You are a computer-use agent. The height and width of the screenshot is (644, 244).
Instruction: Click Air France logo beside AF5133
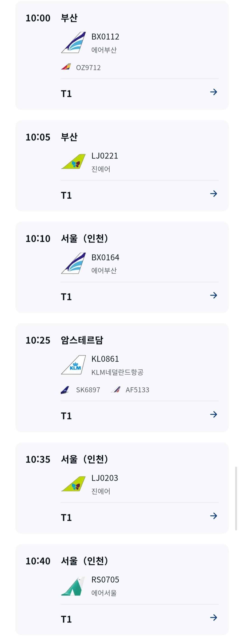point(116,389)
